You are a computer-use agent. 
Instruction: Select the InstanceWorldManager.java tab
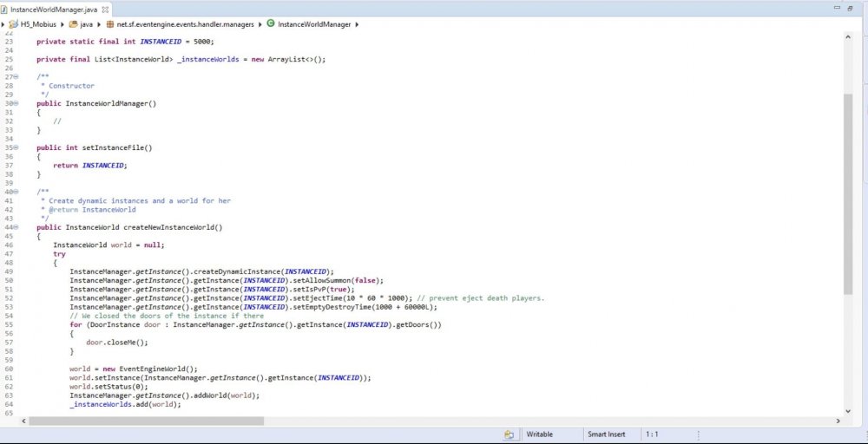pos(49,9)
